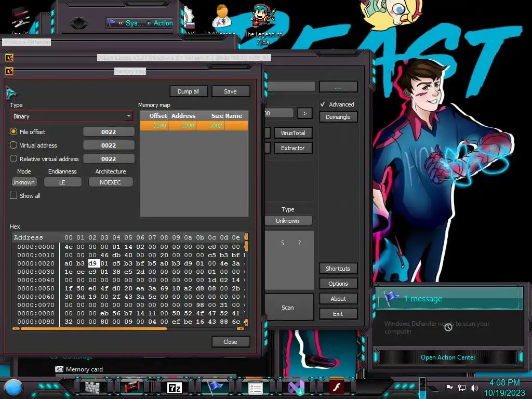Click the Dump all button
The height and width of the screenshot is (399, 532).
[x=188, y=91]
